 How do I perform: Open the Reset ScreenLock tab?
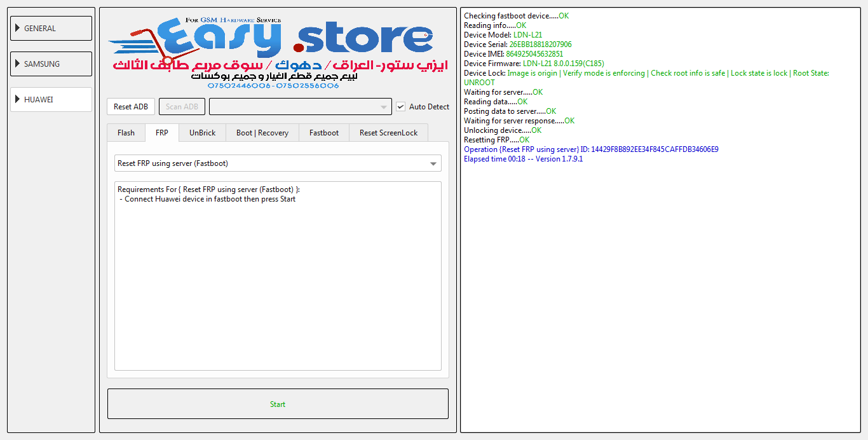click(389, 133)
